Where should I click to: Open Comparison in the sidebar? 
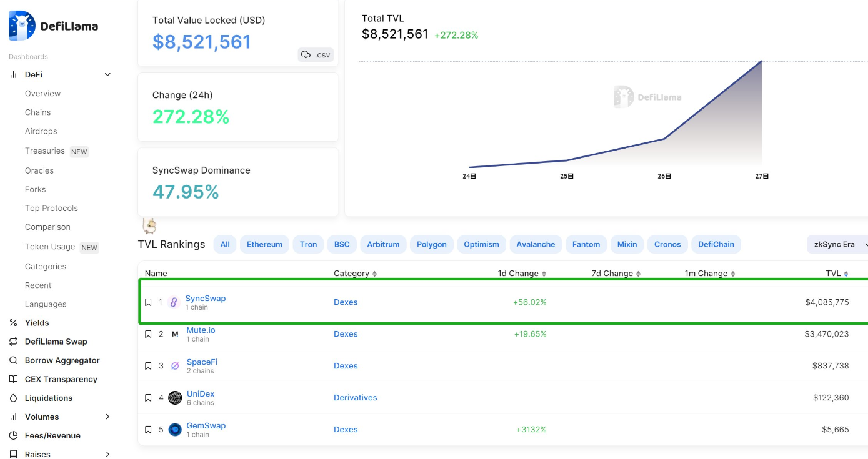pos(47,227)
